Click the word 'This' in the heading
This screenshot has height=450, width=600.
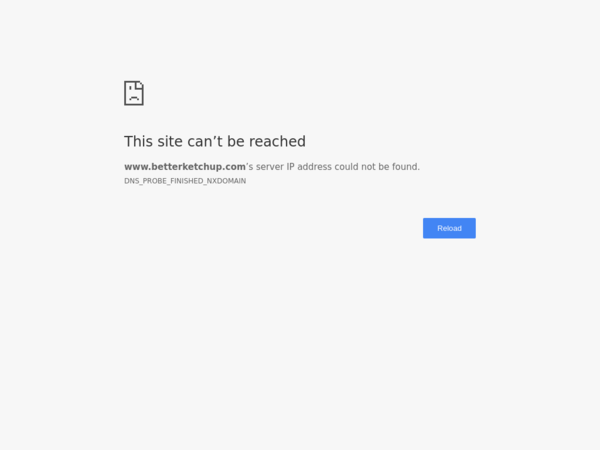(x=139, y=141)
